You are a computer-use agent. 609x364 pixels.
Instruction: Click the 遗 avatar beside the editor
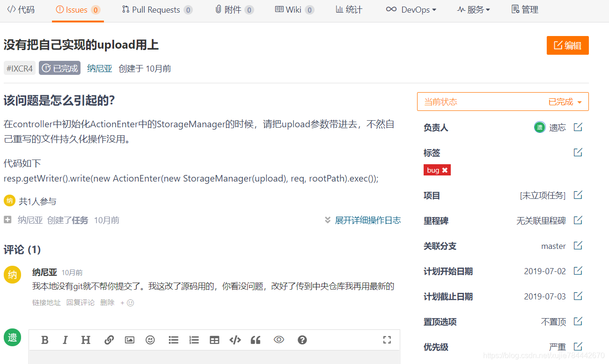coord(13,338)
